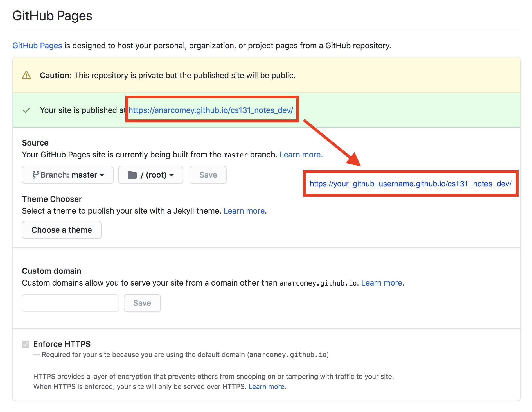This screenshot has width=532, height=412.
Task: Open Learn more link in Source section
Action: 300,155
